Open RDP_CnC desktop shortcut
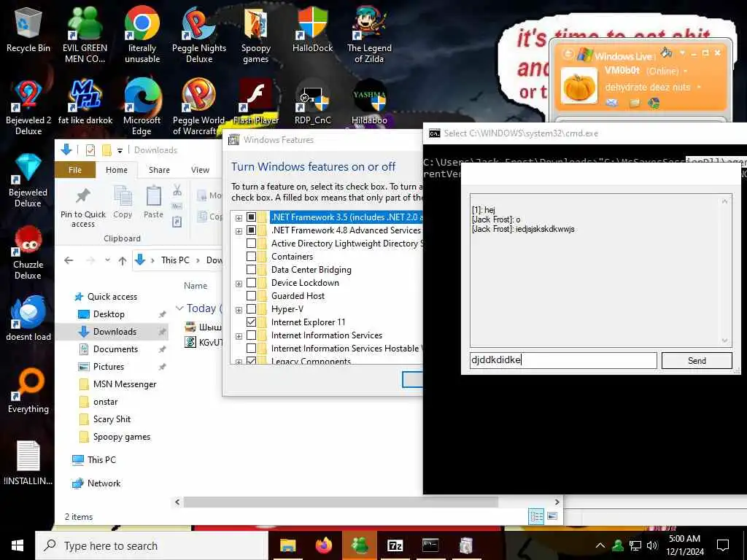The height and width of the screenshot is (560, 747). [312, 102]
